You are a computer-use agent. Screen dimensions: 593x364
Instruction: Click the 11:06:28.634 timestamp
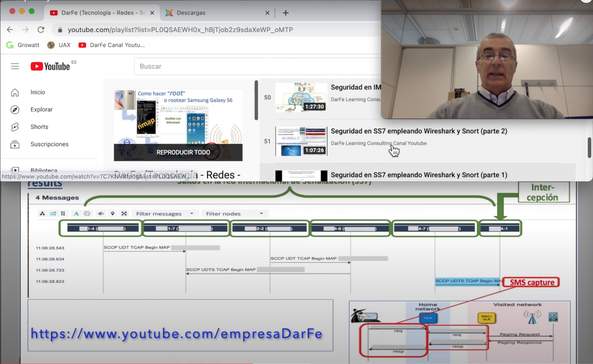click(x=50, y=259)
